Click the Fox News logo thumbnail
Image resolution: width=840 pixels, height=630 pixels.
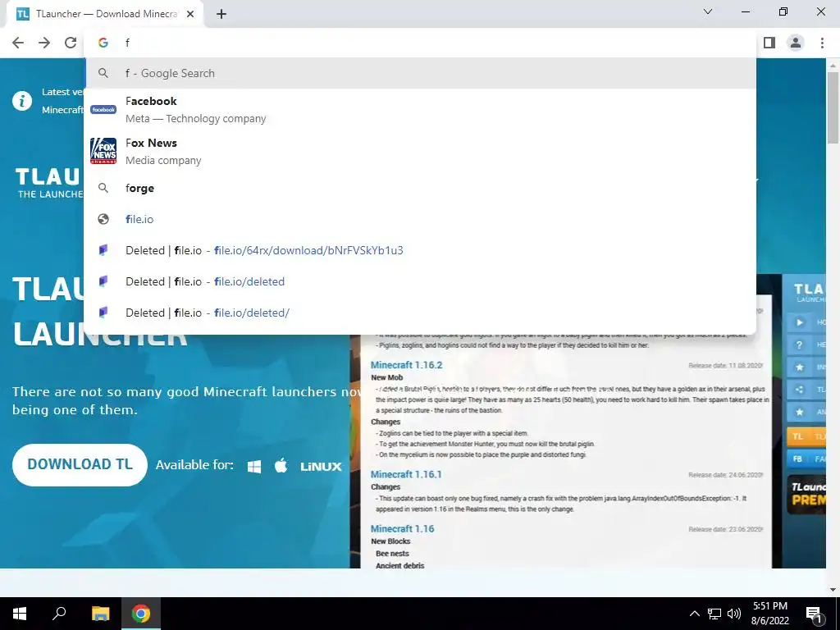point(103,151)
